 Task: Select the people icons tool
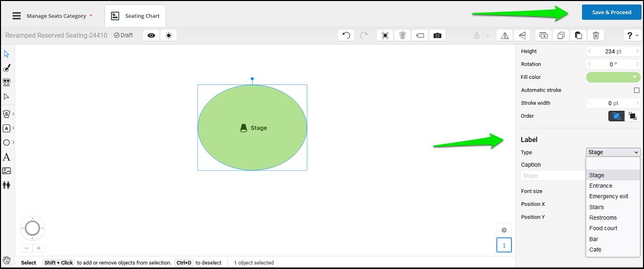7,185
